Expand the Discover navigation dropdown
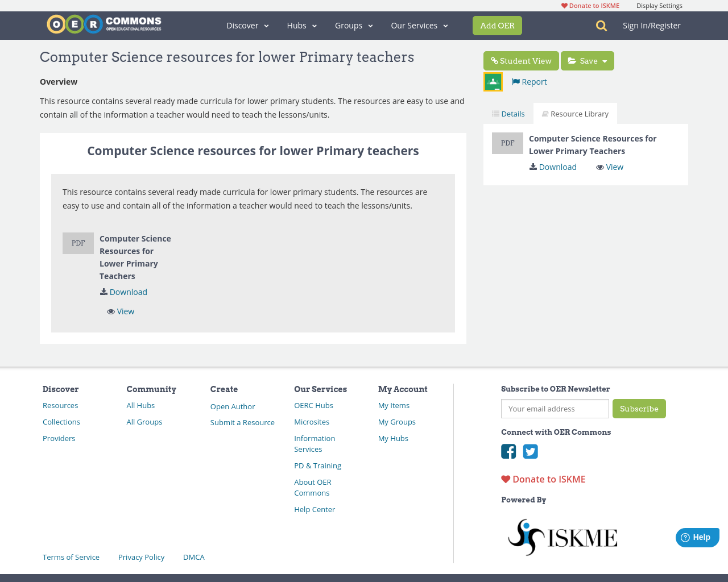The height and width of the screenshot is (582, 728). pyautogui.click(x=247, y=25)
